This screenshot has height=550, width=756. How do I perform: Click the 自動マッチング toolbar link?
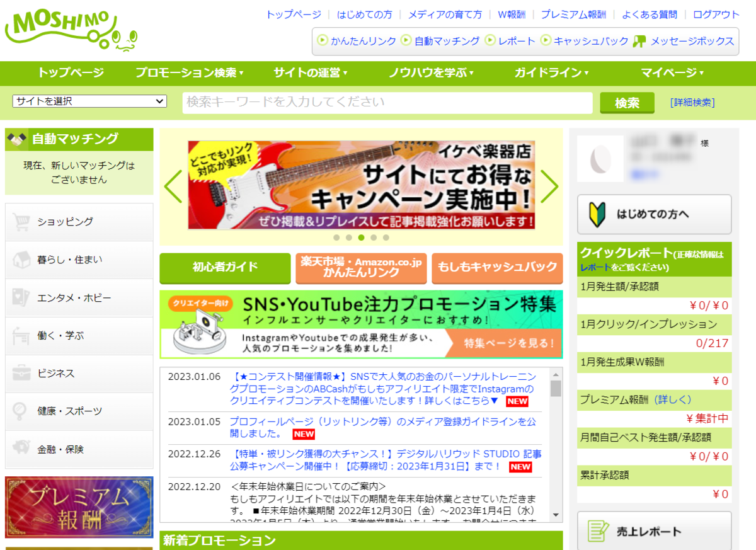pyautogui.click(x=447, y=41)
